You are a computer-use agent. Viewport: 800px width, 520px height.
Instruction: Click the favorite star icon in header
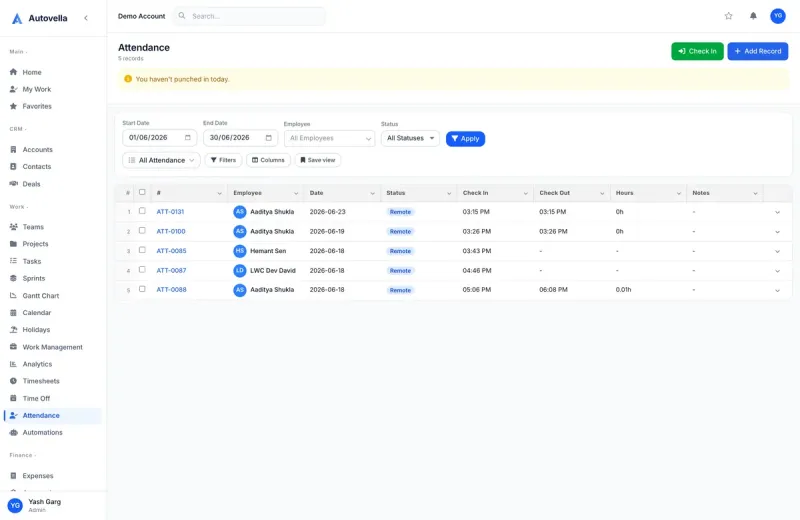click(729, 16)
